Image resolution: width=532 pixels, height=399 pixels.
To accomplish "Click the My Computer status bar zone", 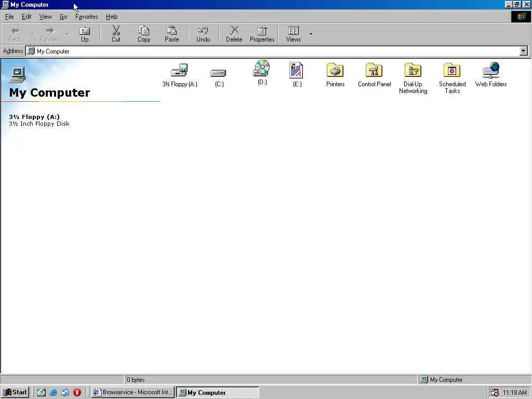I will click(x=474, y=380).
